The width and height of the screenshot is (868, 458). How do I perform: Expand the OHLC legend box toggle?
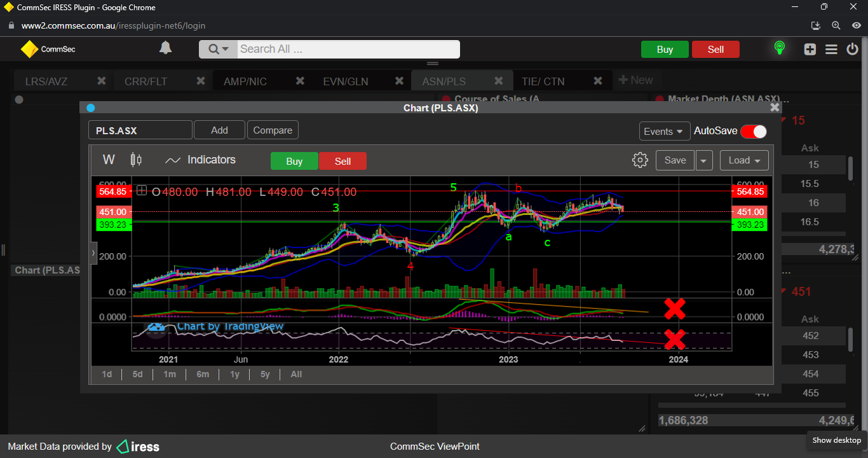[141, 190]
